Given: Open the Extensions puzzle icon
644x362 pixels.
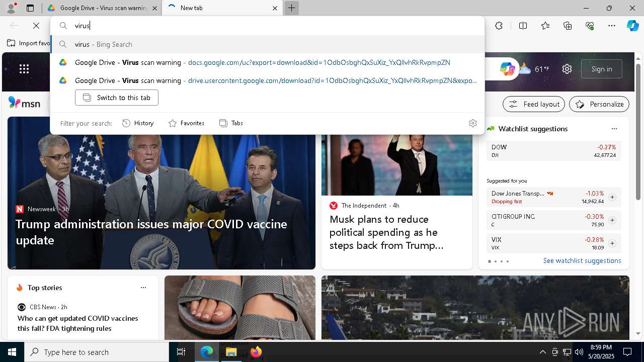Looking at the screenshot, I should pos(499,26).
